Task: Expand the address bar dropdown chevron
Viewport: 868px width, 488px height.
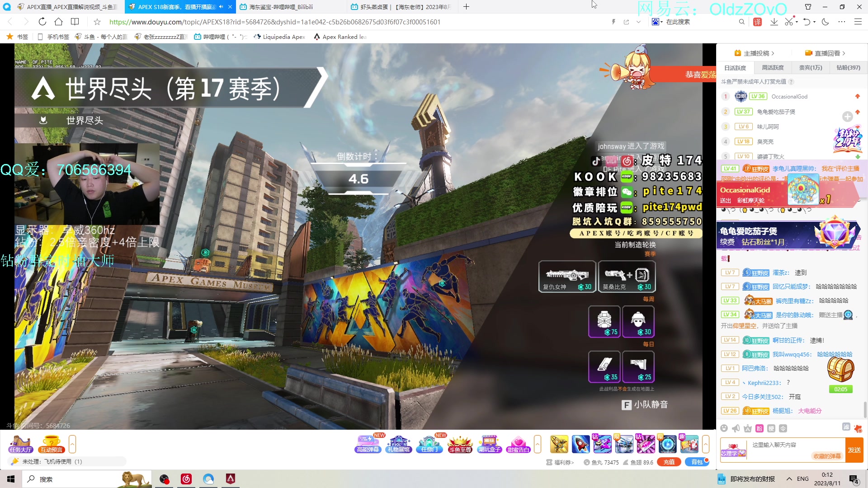Action: click(638, 22)
